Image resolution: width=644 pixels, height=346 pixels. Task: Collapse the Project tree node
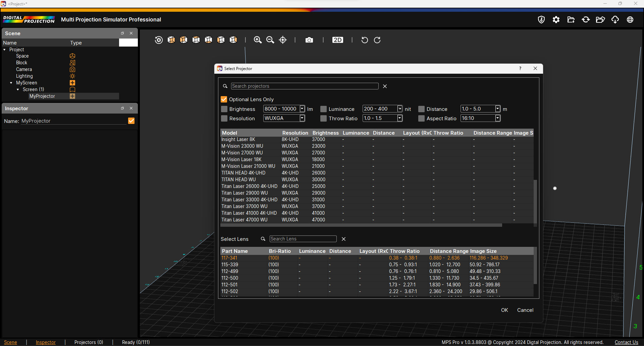click(4, 50)
